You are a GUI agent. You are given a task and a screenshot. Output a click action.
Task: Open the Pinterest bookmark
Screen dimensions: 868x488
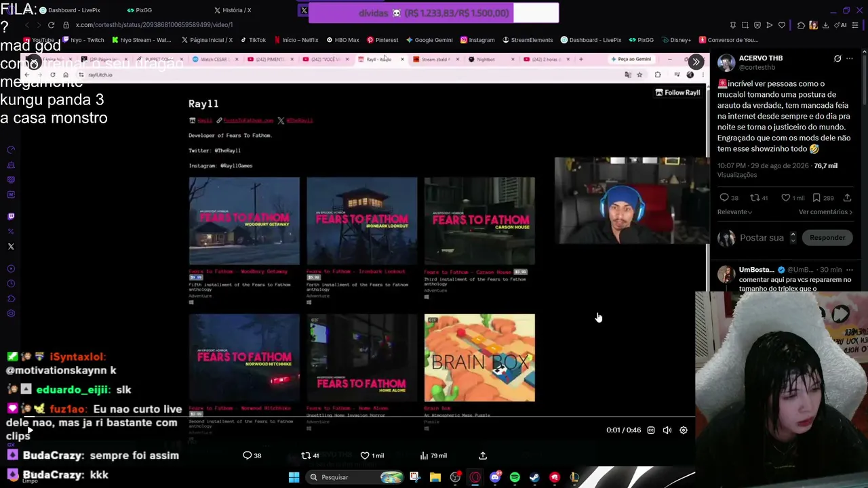(382, 40)
